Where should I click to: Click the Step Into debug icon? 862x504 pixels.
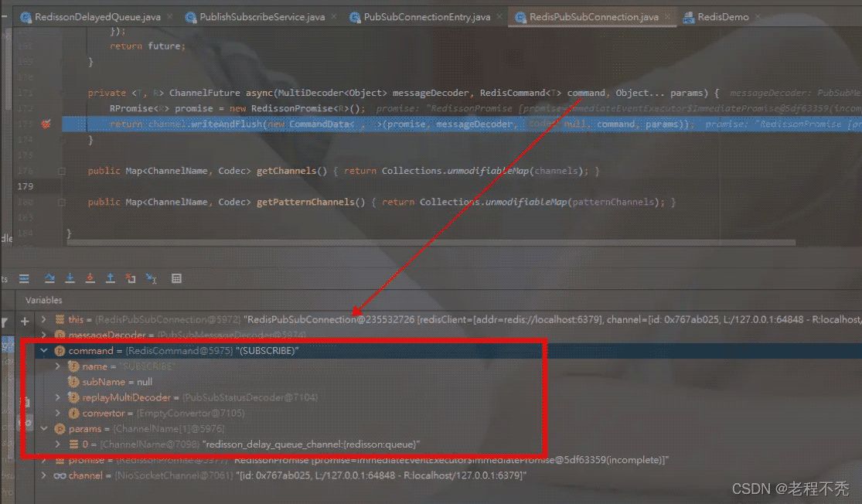pos(70,278)
